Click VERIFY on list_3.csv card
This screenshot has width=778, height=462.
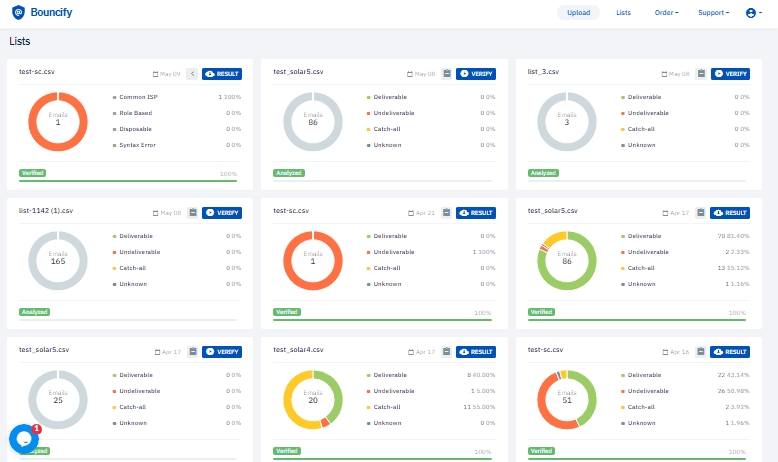[x=730, y=73]
